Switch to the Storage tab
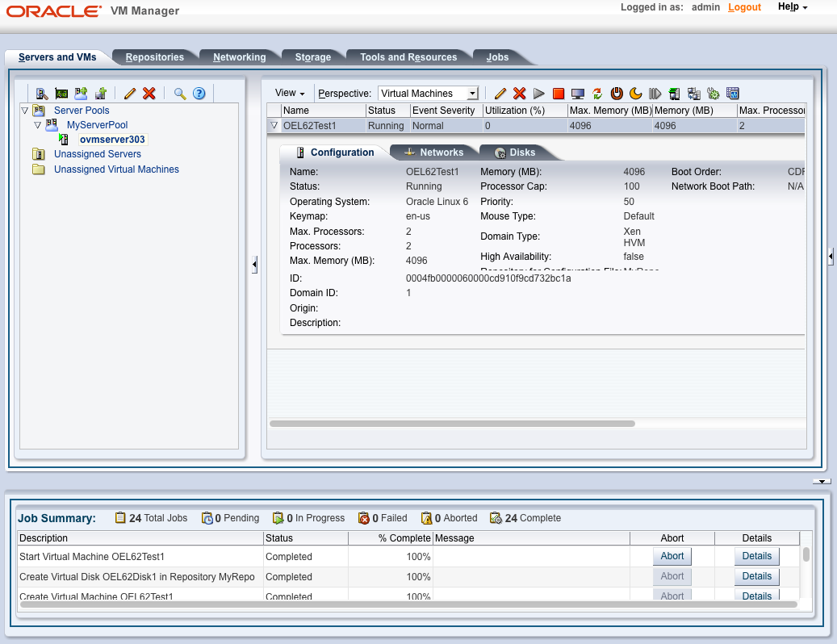The width and height of the screenshot is (837, 644). pos(313,57)
